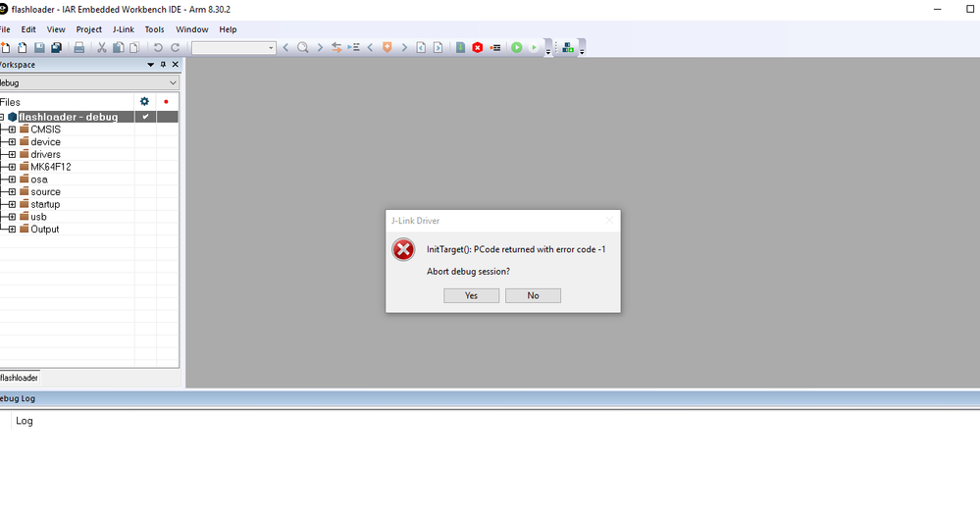The width and height of the screenshot is (980, 518).
Task: Open the build configuration dropdown
Action: point(173,83)
